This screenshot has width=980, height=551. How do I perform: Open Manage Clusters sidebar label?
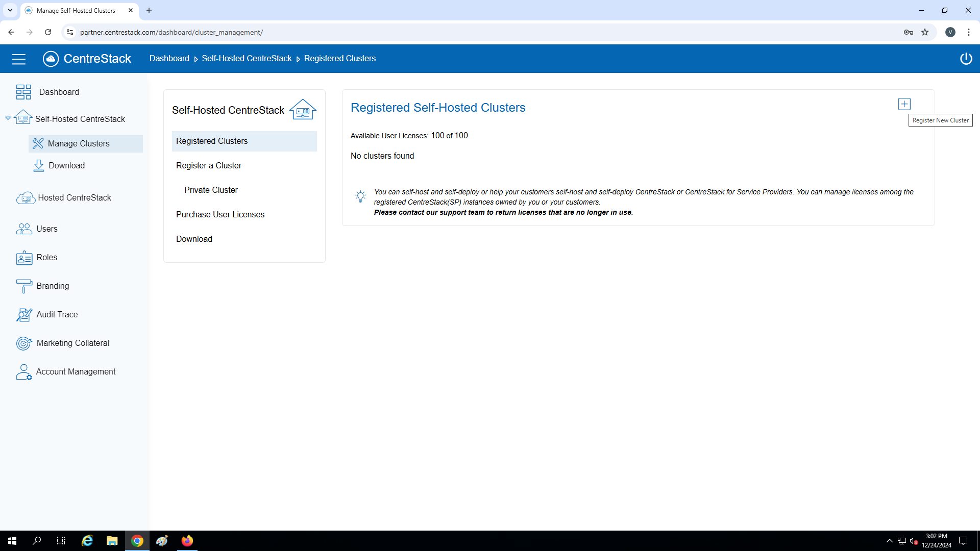point(79,144)
